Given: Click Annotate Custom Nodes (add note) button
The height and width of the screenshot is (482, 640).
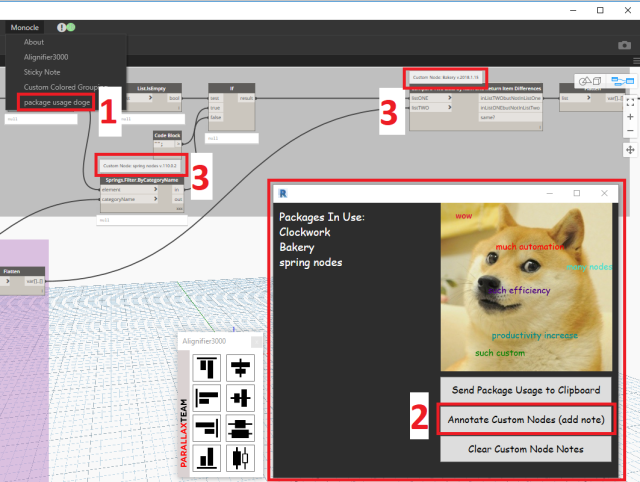Looking at the screenshot, I should 526,420.
